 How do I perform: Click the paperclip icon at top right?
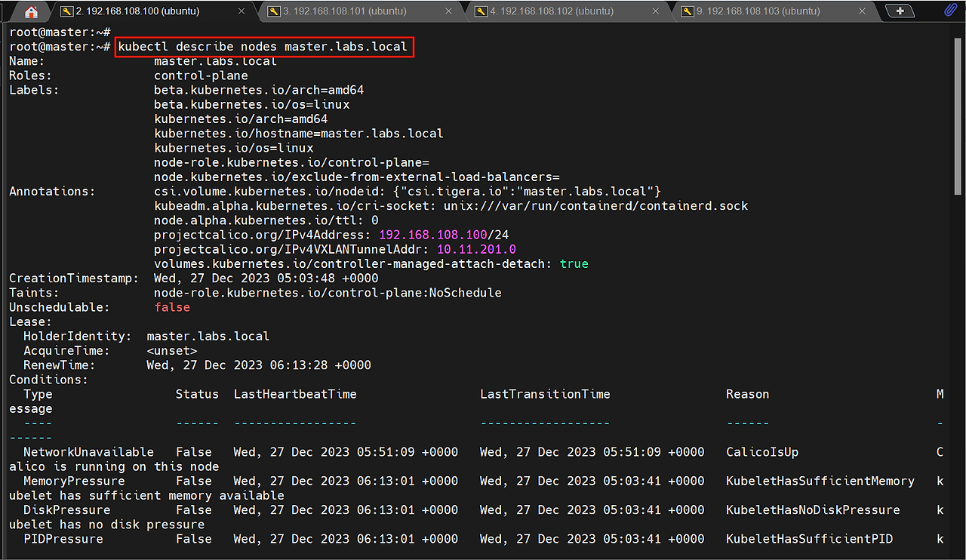click(950, 11)
